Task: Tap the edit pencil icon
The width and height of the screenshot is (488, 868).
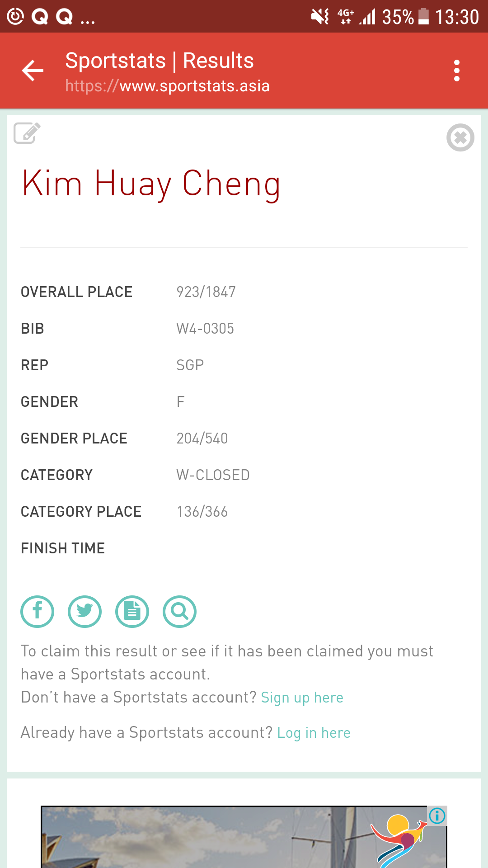Action: click(27, 133)
